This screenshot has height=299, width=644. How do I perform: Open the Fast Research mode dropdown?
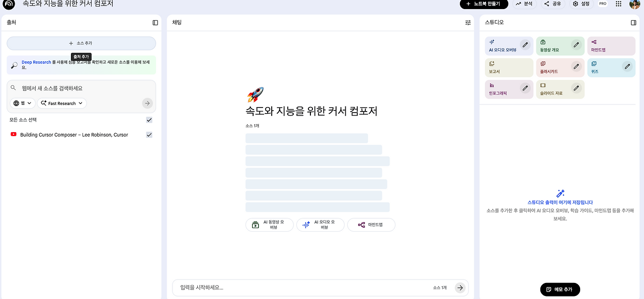click(61, 103)
